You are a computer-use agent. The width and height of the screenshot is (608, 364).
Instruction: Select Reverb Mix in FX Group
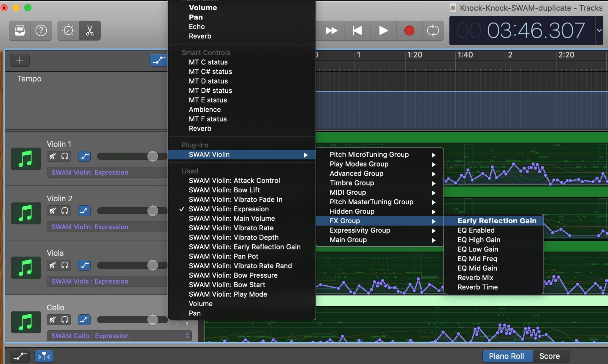click(475, 278)
